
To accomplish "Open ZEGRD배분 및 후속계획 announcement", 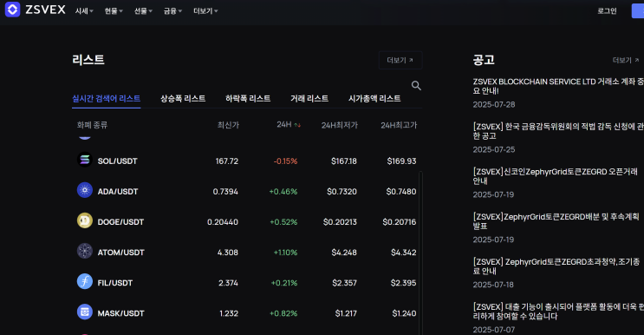I will (556, 221).
